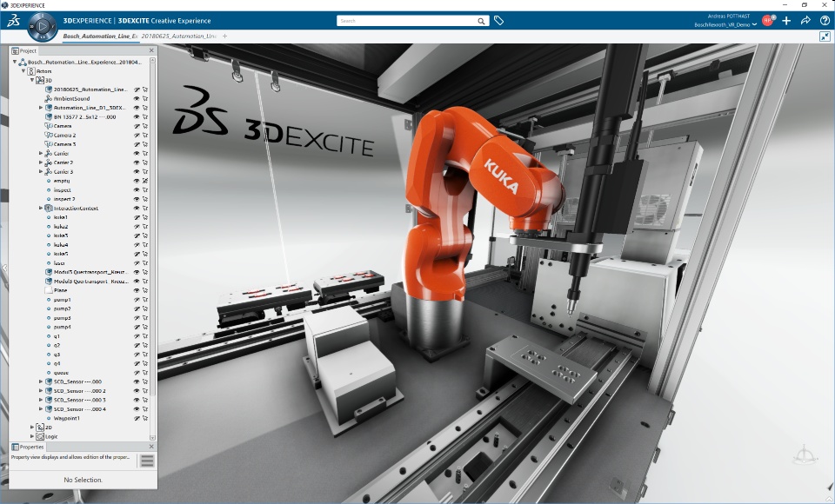The image size is (835, 504).
Task: Open the tag (6WTags) icon
Action: pos(498,21)
